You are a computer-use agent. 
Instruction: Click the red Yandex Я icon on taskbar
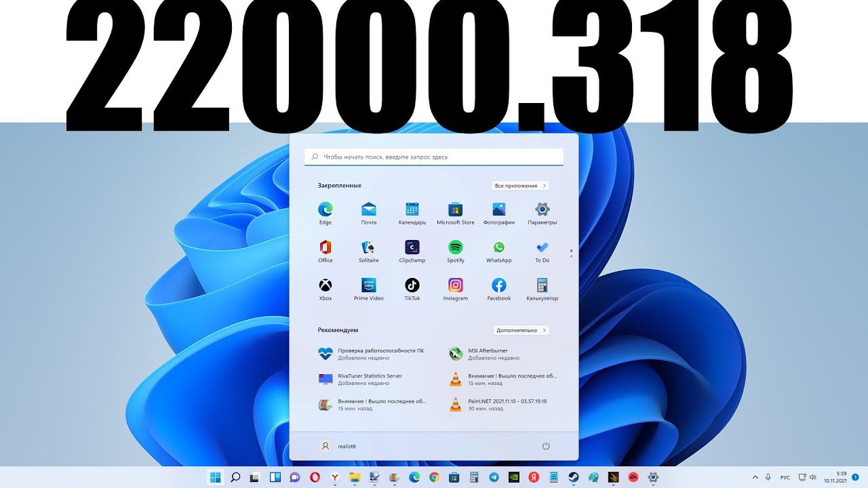pyautogui.click(x=534, y=477)
